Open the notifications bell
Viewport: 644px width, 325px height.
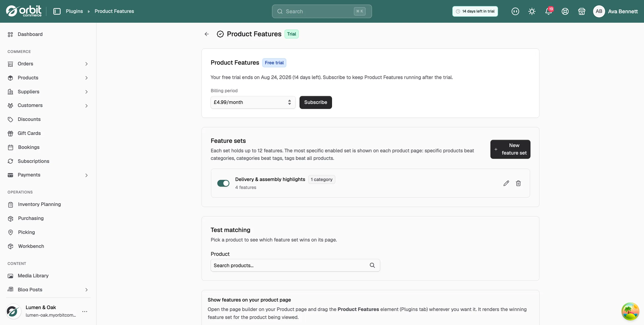[x=548, y=11]
